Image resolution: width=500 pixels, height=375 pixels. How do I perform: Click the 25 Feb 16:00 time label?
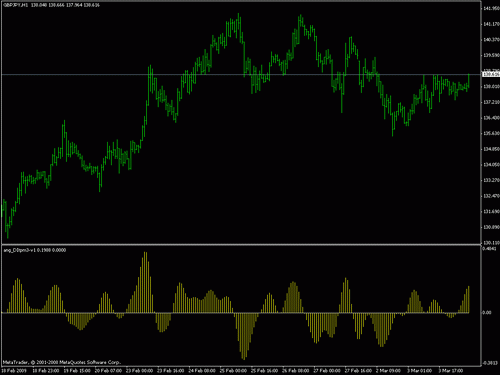point(264,371)
